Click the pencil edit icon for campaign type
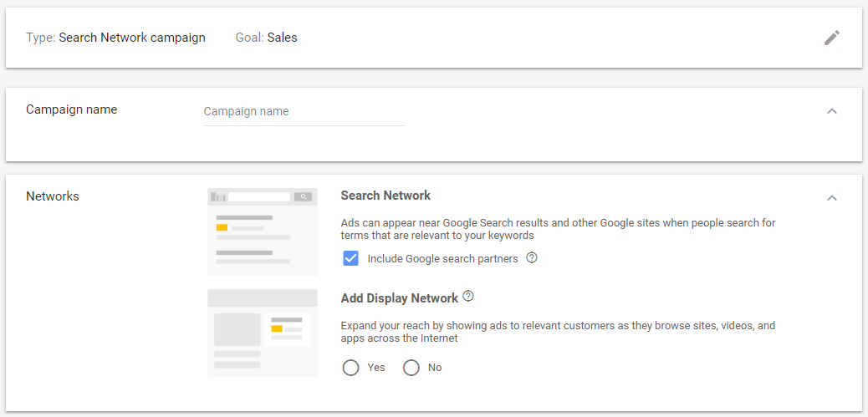 click(x=831, y=38)
